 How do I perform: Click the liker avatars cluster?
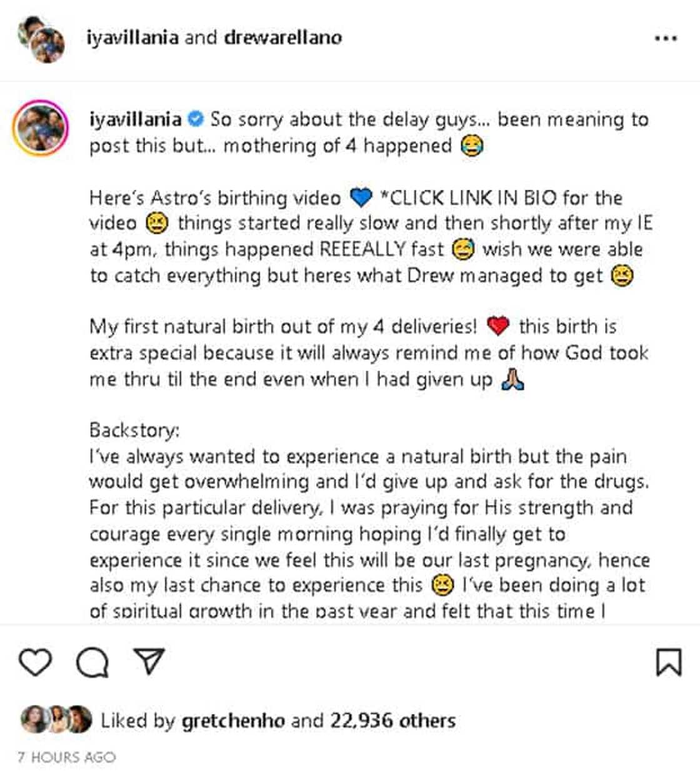click(x=56, y=720)
